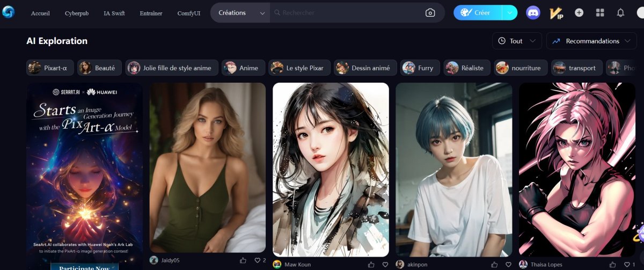Open camera image search icon

click(430, 13)
